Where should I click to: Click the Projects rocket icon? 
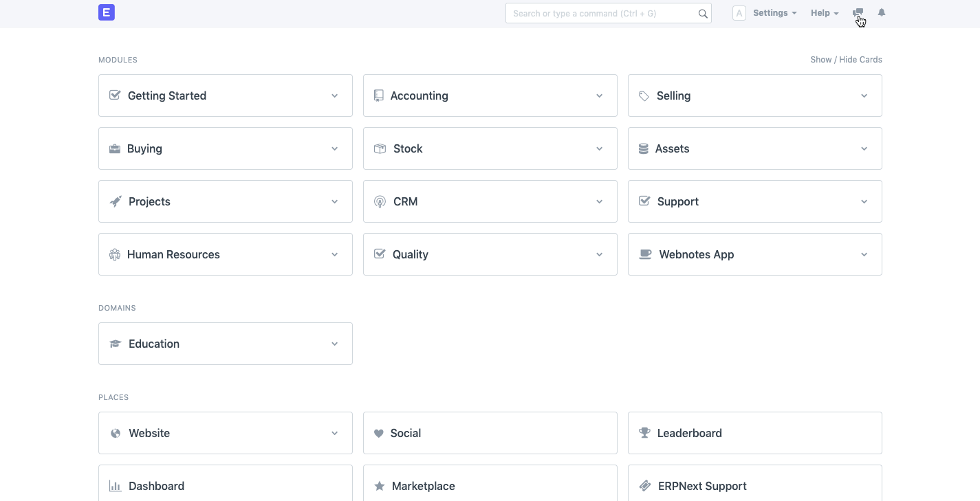[116, 201]
